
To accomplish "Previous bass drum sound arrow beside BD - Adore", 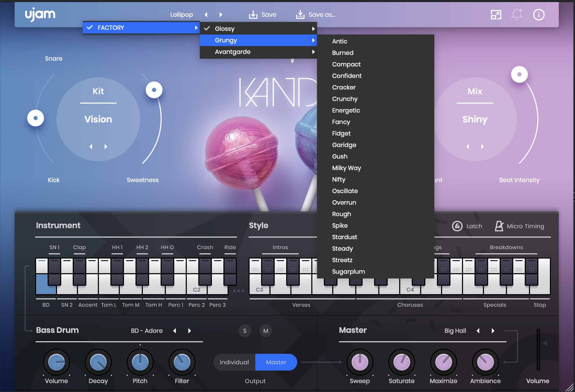I will coord(174,331).
